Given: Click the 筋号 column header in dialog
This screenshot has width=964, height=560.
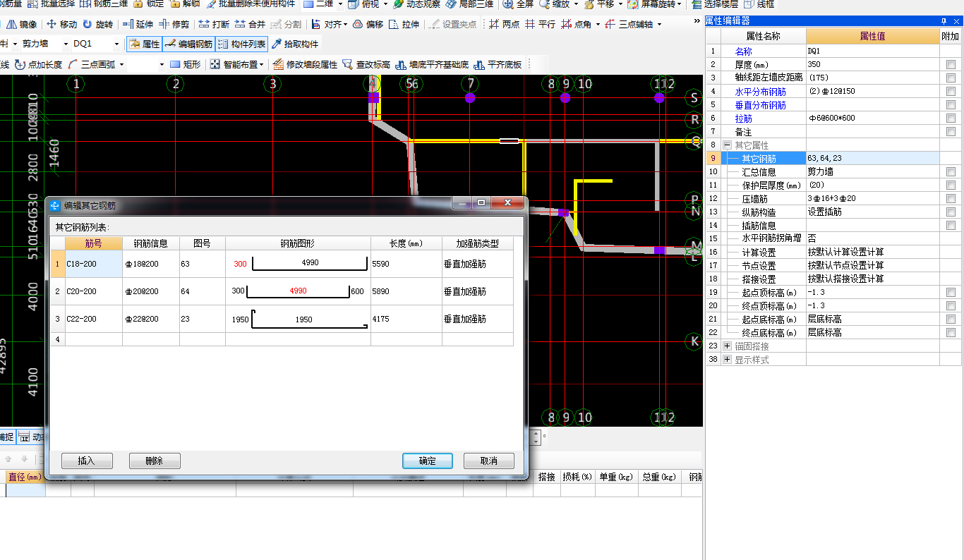Looking at the screenshot, I should [93, 243].
